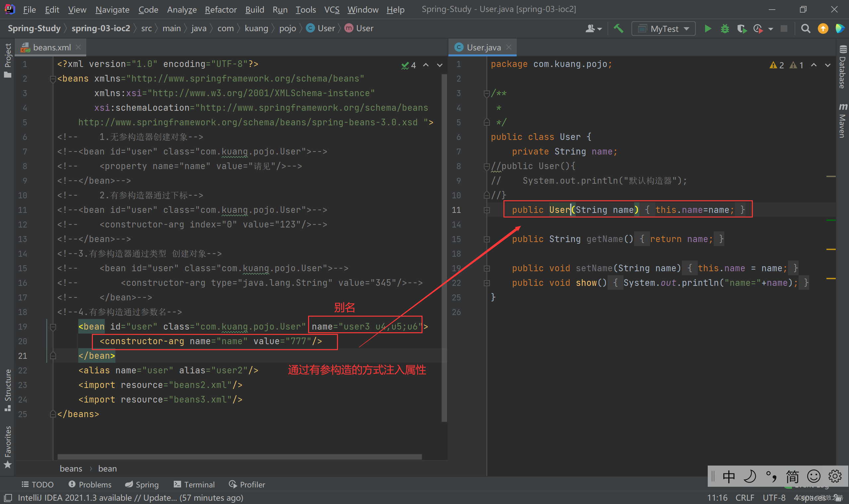Toggle IME simplified Chinese mode
Screen dimensions: 849x504
[792, 476]
